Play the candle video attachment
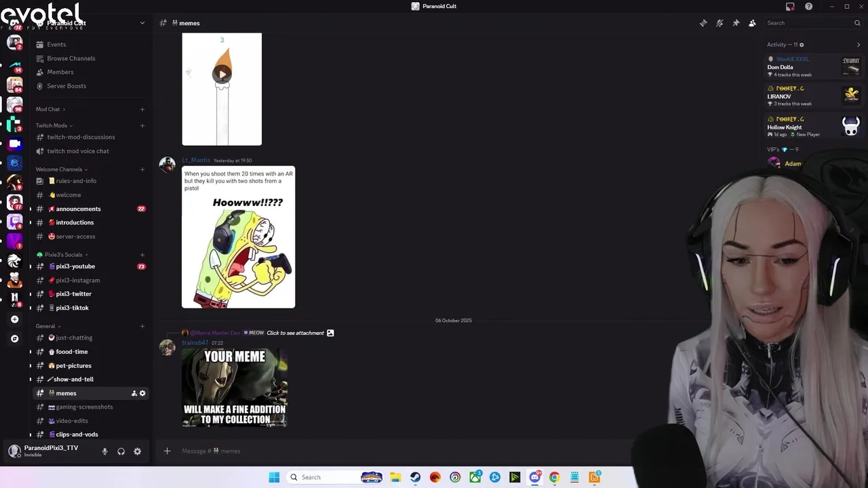This screenshot has width=868, height=488. [x=222, y=75]
